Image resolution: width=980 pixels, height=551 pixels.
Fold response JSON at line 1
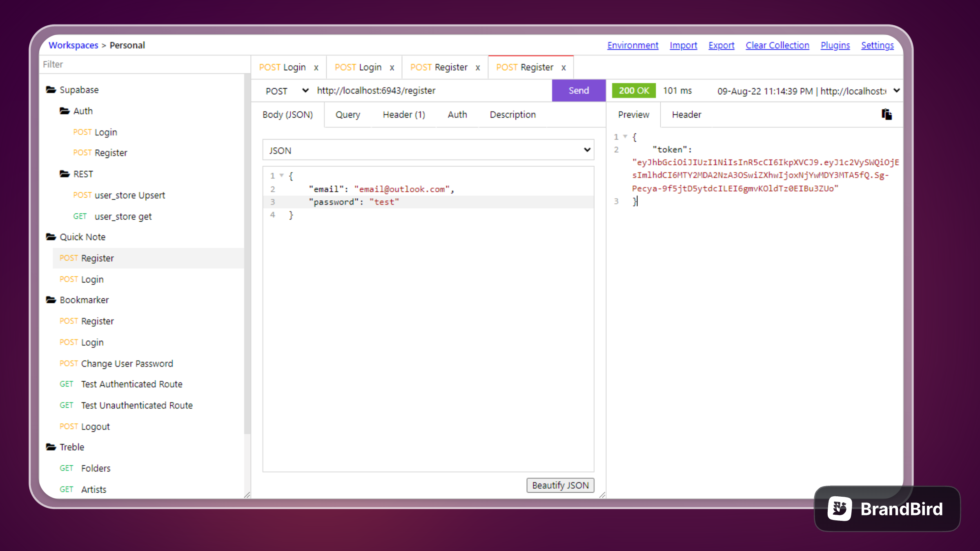[625, 137]
